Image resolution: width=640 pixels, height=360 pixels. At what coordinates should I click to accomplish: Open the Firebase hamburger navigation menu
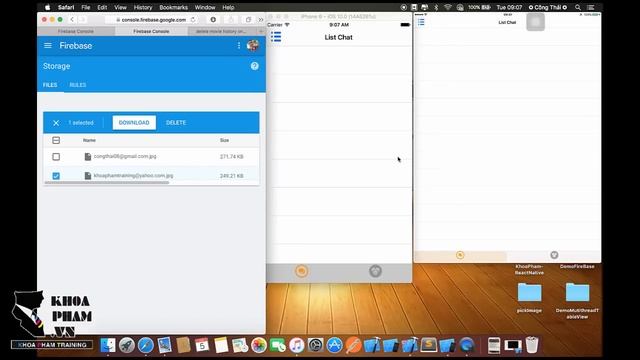(x=48, y=46)
